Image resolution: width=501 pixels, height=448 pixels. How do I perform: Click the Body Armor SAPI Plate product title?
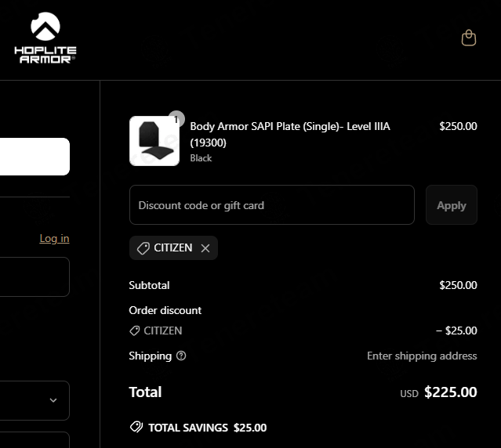tap(289, 134)
